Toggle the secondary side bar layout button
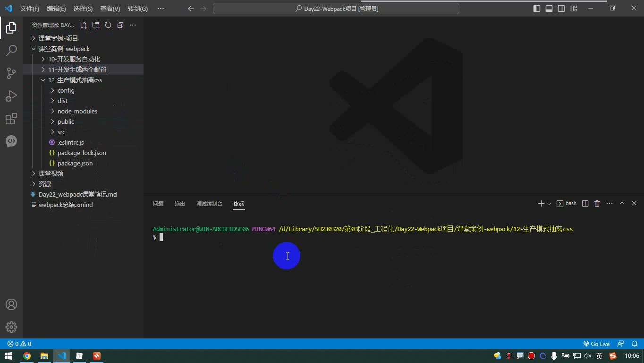This screenshot has height=363, width=644. [x=561, y=9]
